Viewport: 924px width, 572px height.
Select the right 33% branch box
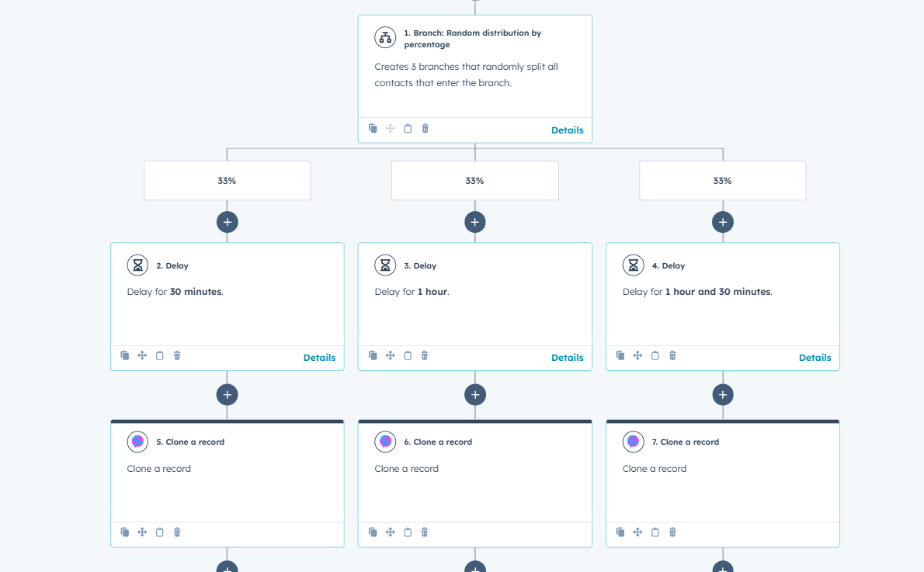[x=722, y=181]
